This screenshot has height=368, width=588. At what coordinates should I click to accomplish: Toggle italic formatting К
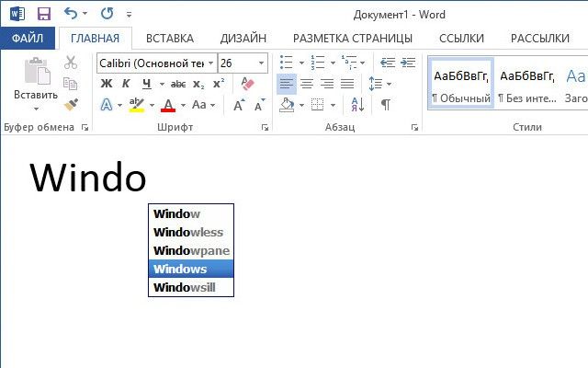point(126,84)
